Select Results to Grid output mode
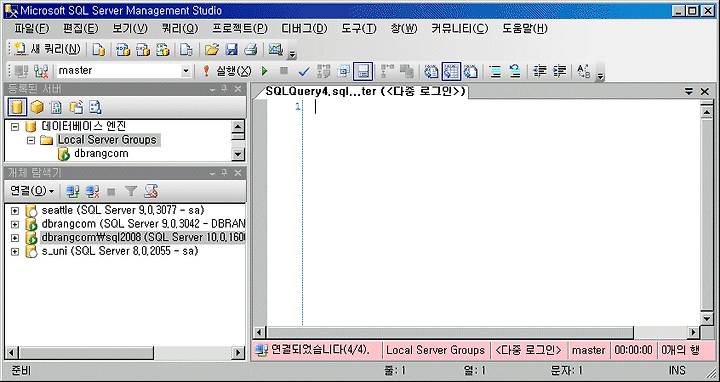This screenshot has height=382, width=720. pos(451,71)
